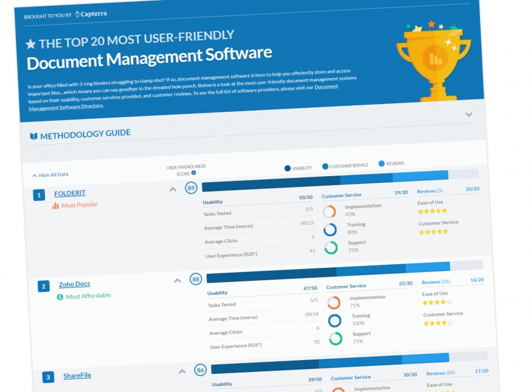Click the Zoho Docs score bar
Screen dimensions: 532x392
(x=345, y=271)
